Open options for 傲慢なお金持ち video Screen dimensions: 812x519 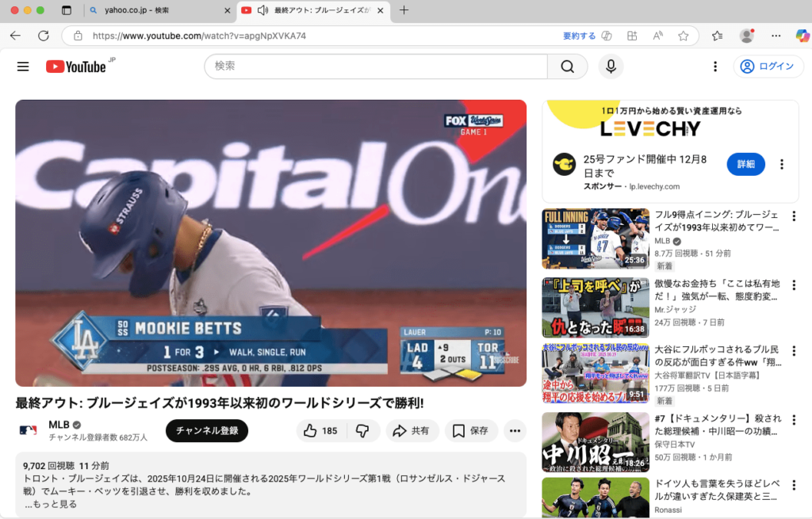(x=793, y=285)
